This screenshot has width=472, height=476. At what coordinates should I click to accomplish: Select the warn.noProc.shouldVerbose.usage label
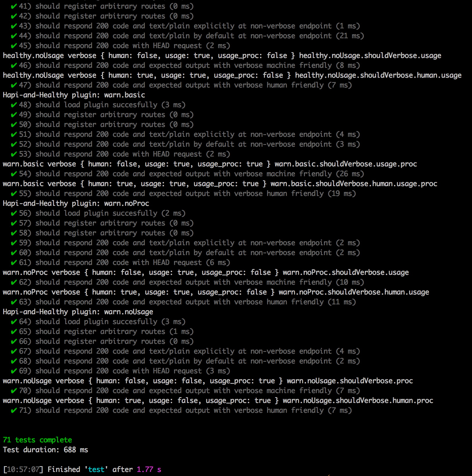tap(345, 272)
